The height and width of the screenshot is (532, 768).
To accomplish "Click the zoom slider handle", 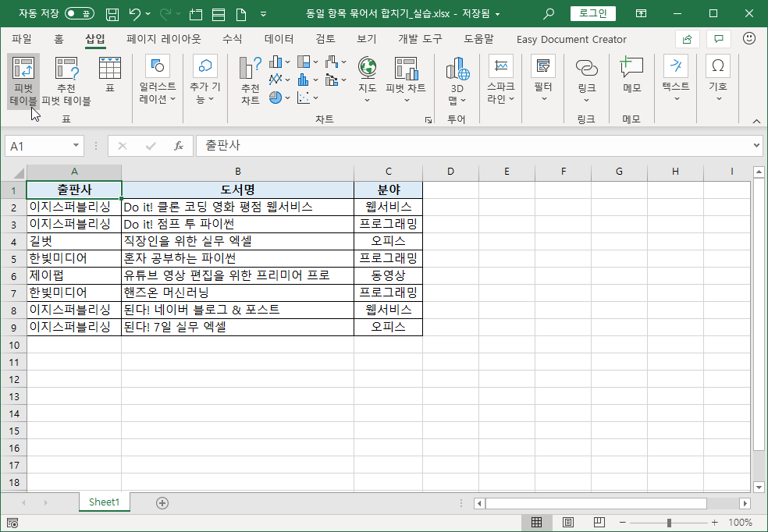I will pos(669,523).
